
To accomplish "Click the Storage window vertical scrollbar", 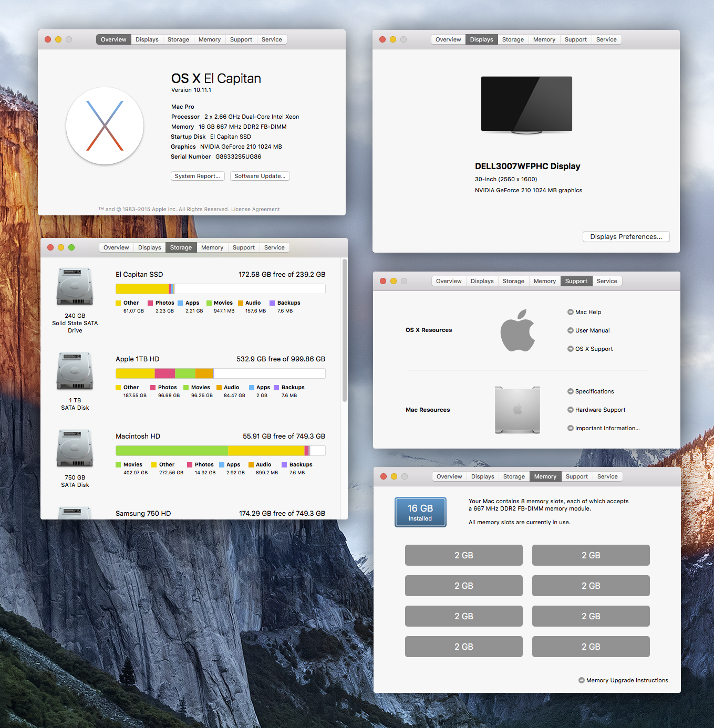I will click(345, 330).
